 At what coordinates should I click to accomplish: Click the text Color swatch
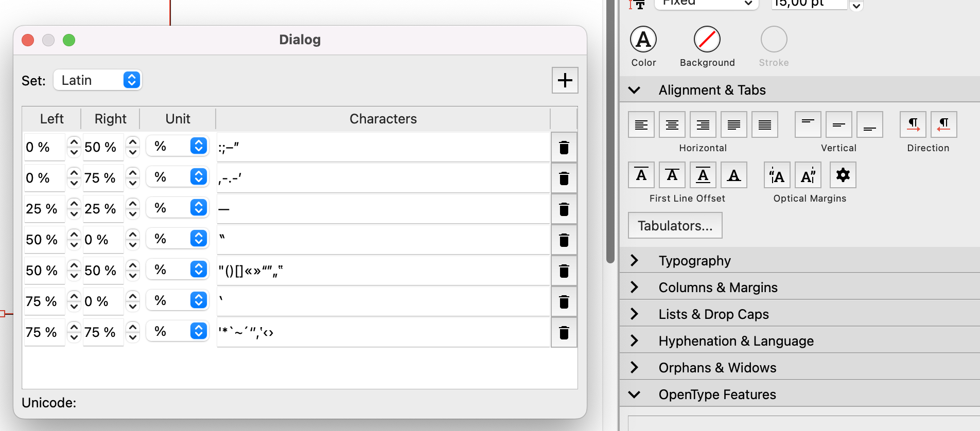point(643,40)
